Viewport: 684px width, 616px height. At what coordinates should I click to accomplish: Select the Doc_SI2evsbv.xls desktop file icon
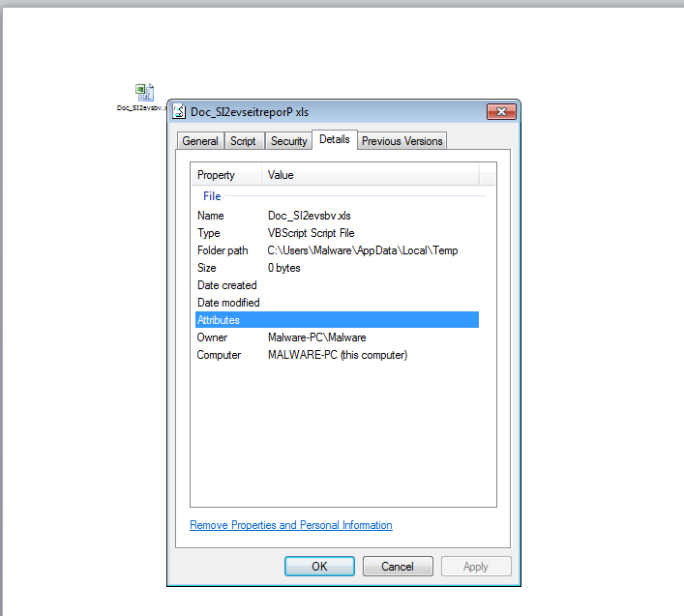coord(143,93)
